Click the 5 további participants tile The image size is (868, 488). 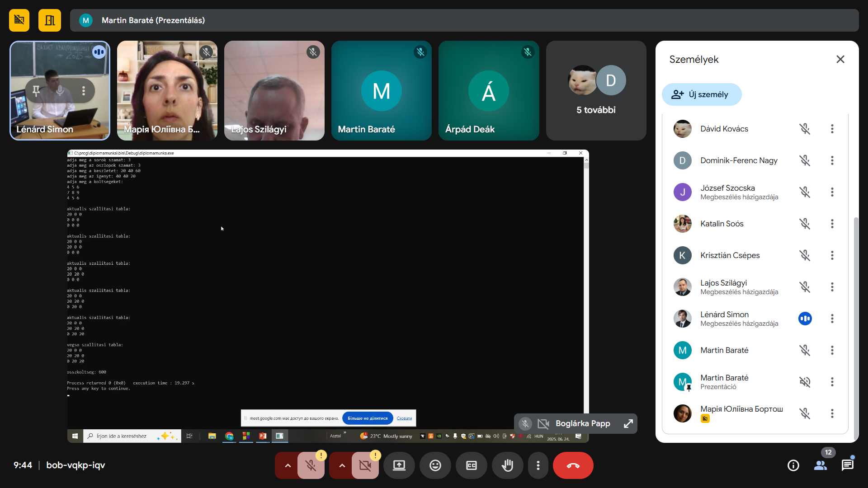596,90
